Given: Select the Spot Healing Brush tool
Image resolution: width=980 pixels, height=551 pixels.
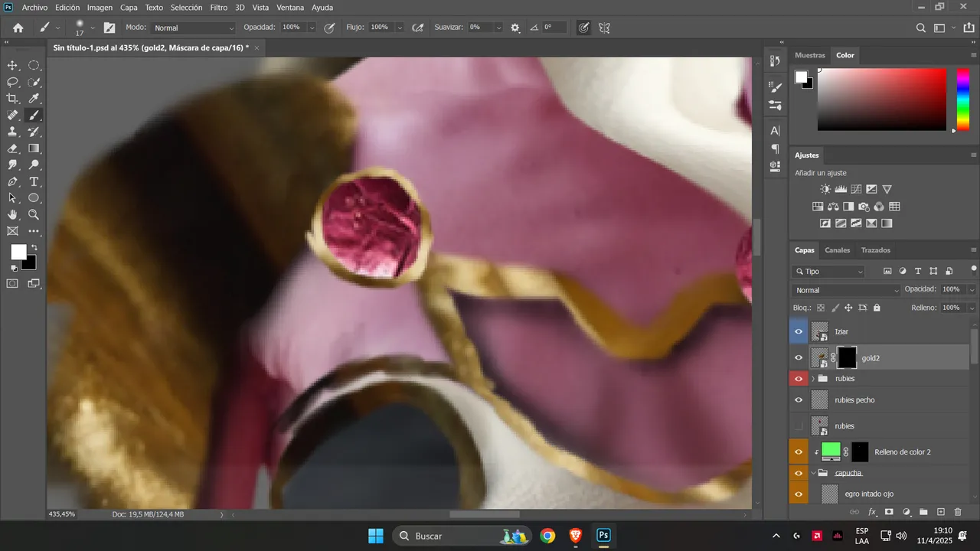Looking at the screenshot, I should tap(12, 116).
